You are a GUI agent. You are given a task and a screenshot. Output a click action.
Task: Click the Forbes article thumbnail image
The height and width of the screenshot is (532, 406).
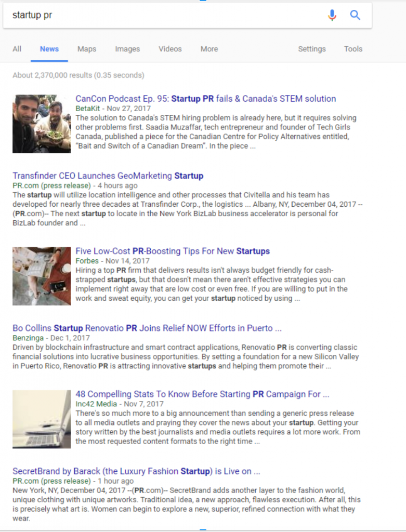pos(42,276)
